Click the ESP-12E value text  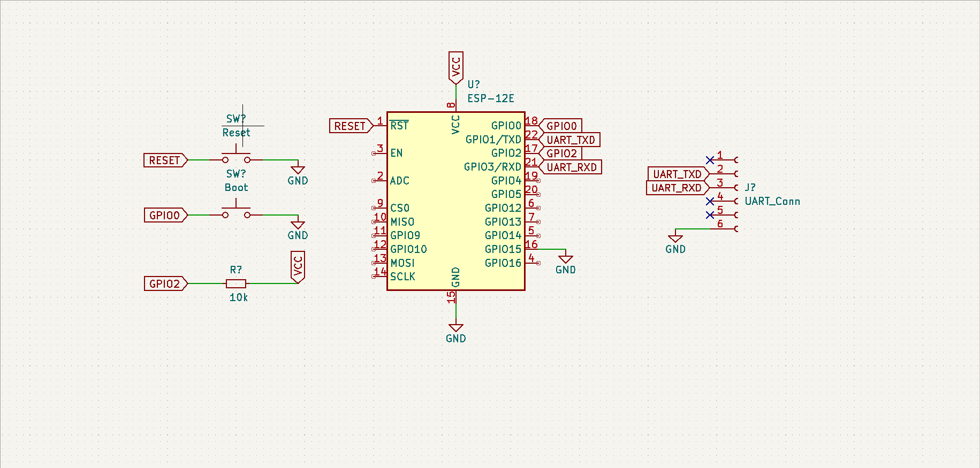pos(491,98)
